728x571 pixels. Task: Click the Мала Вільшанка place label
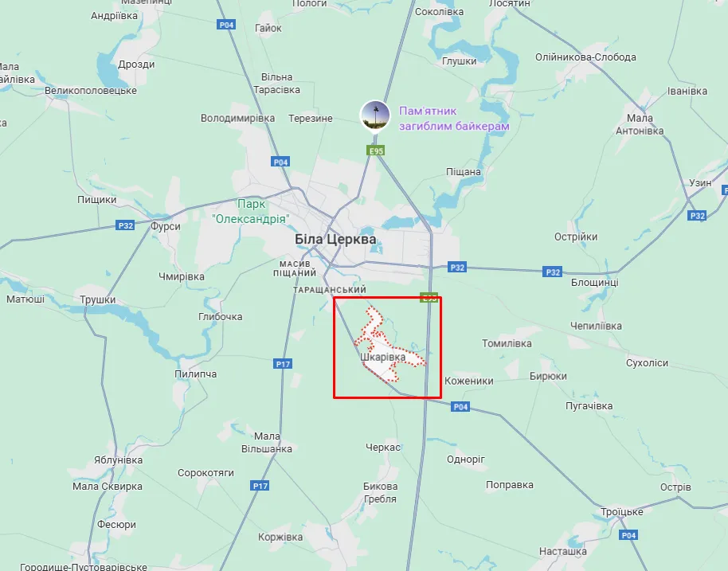pos(267,443)
